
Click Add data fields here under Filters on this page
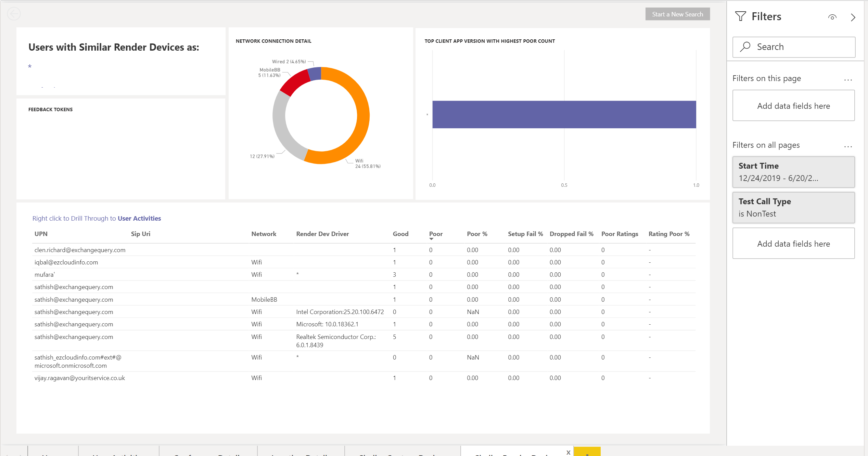point(793,105)
